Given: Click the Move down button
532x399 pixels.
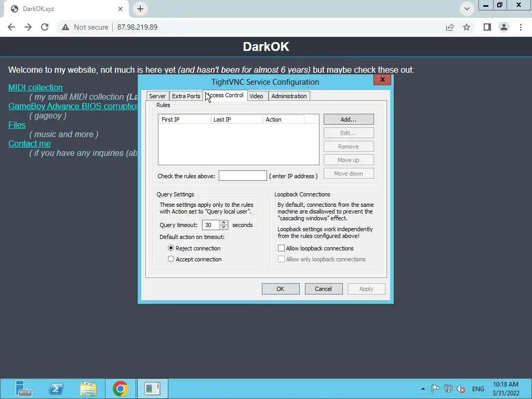Looking at the screenshot, I should (x=349, y=174).
